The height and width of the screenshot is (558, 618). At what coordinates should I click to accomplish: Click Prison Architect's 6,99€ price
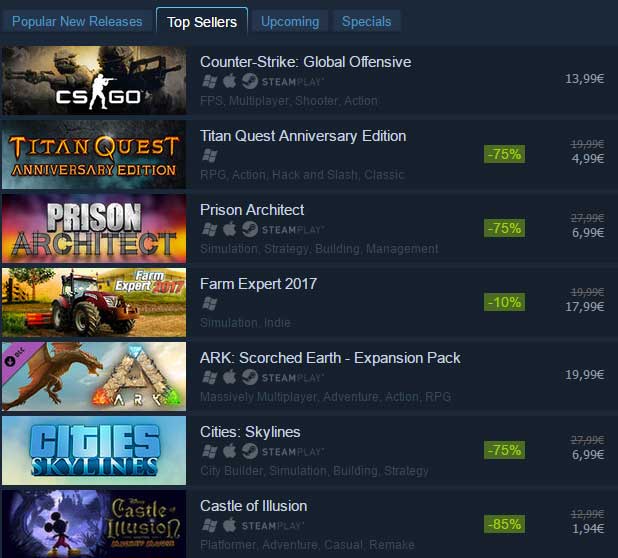[588, 232]
